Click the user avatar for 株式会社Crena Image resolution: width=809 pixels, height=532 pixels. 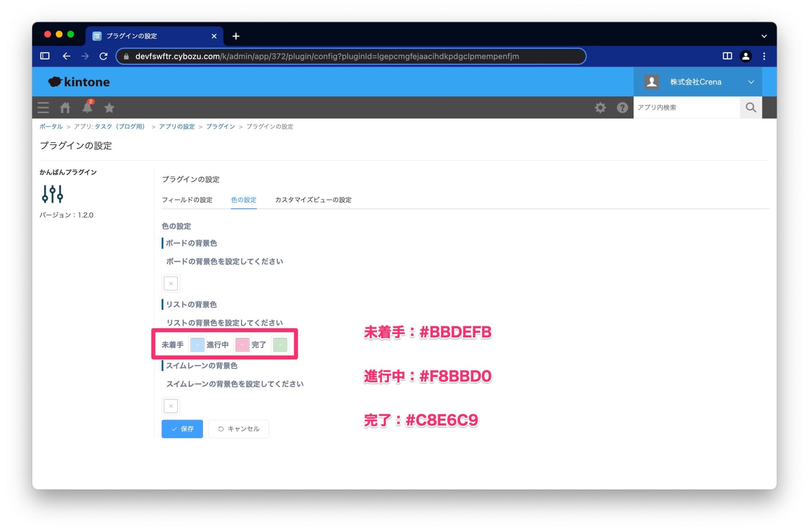652,82
